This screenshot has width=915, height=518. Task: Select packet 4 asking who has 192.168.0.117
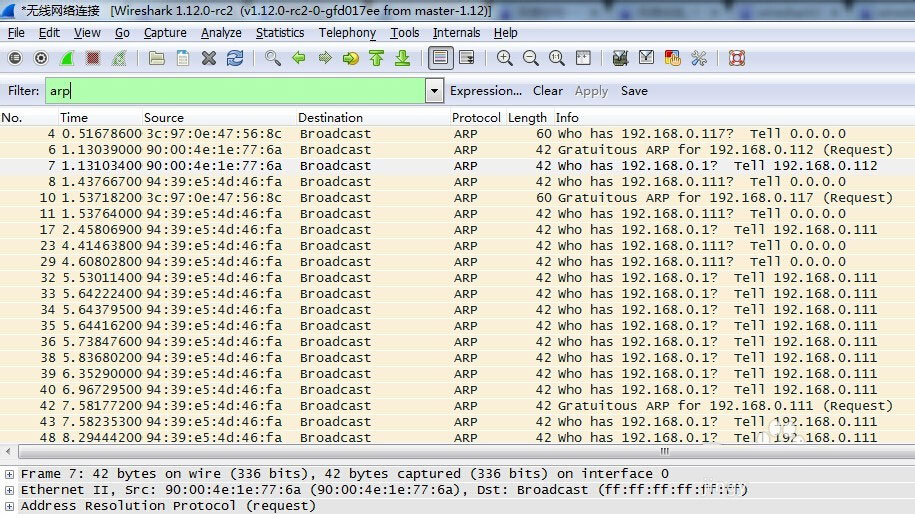[458, 134]
